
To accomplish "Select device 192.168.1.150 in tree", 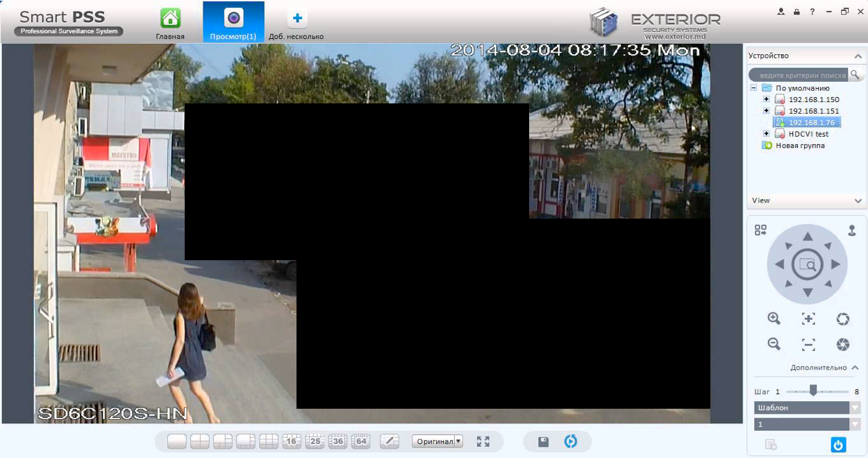I will point(813,100).
